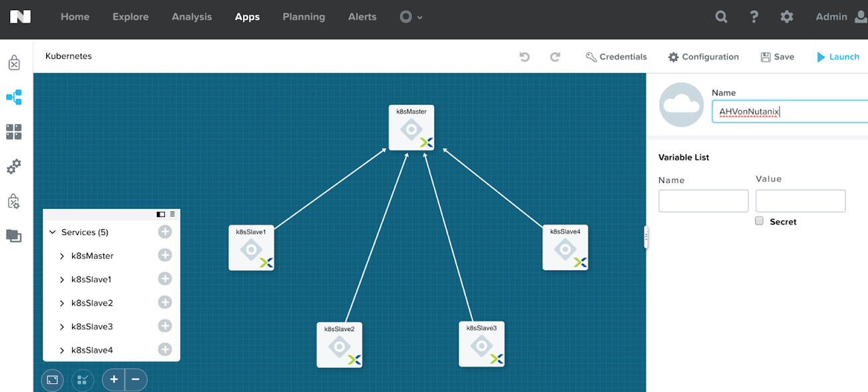This screenshot has width=868, height=392.
Task: Click the Admin username text
Action: (x=831, y=17)
